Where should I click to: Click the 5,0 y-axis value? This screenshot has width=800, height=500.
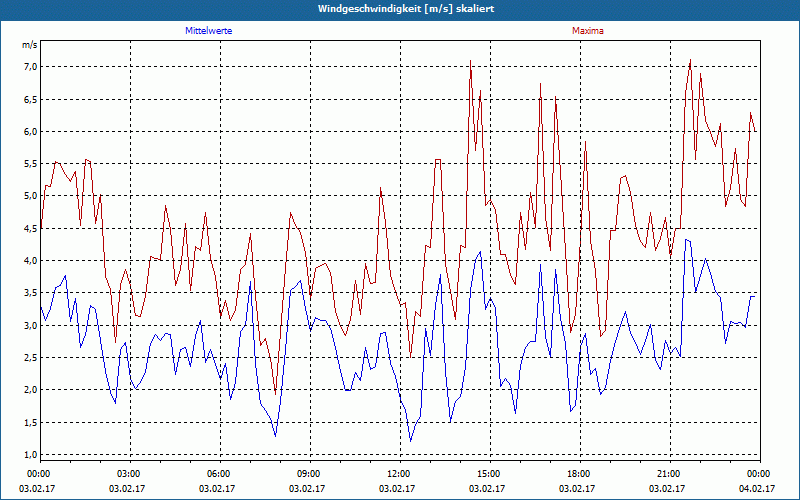(x=31, y=196)
